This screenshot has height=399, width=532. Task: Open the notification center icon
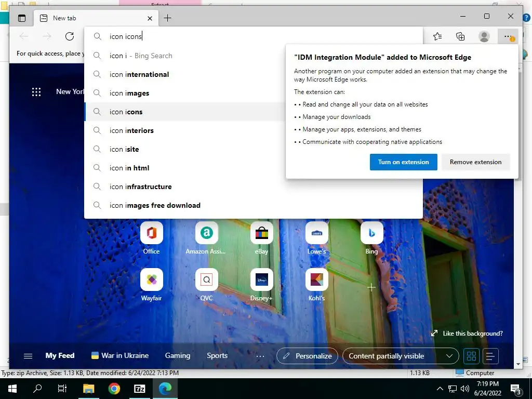[516, 389]
